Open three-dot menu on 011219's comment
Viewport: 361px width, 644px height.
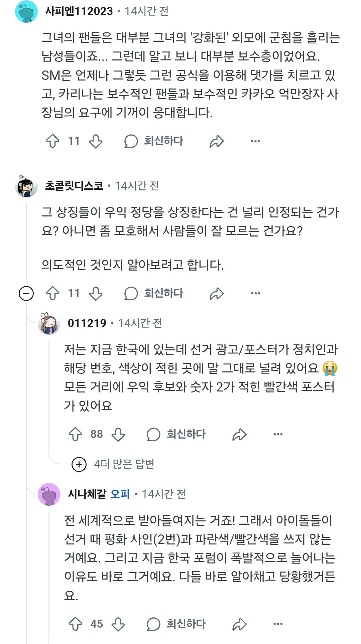click(x=278, y=434)
